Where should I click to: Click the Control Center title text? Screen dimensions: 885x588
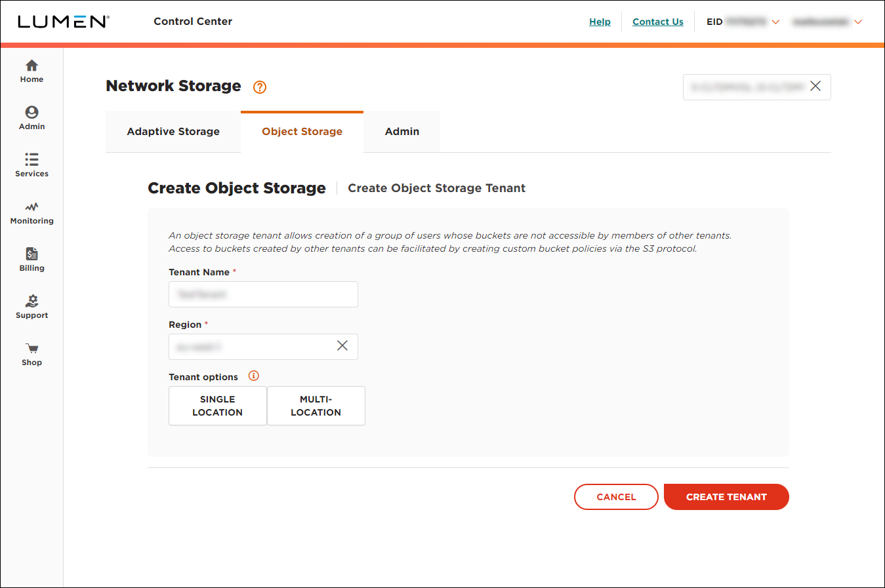[193, 22]
